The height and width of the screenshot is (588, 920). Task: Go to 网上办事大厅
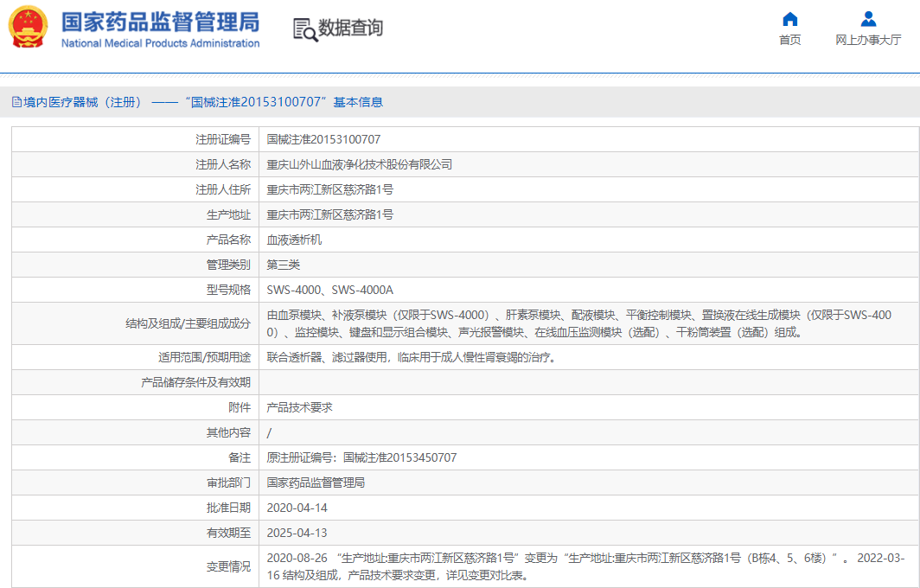pos(868,40)
